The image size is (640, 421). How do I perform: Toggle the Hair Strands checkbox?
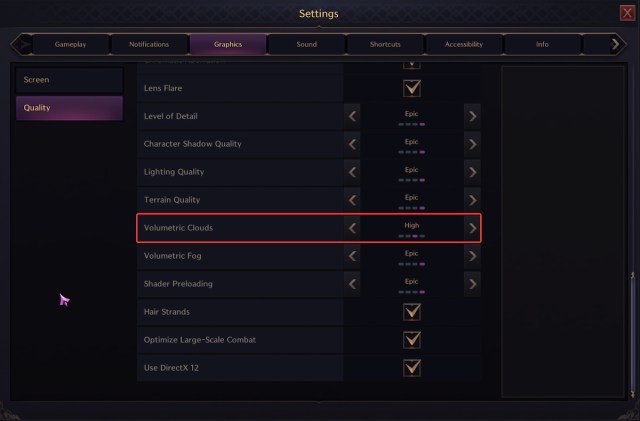pos(412,312)
